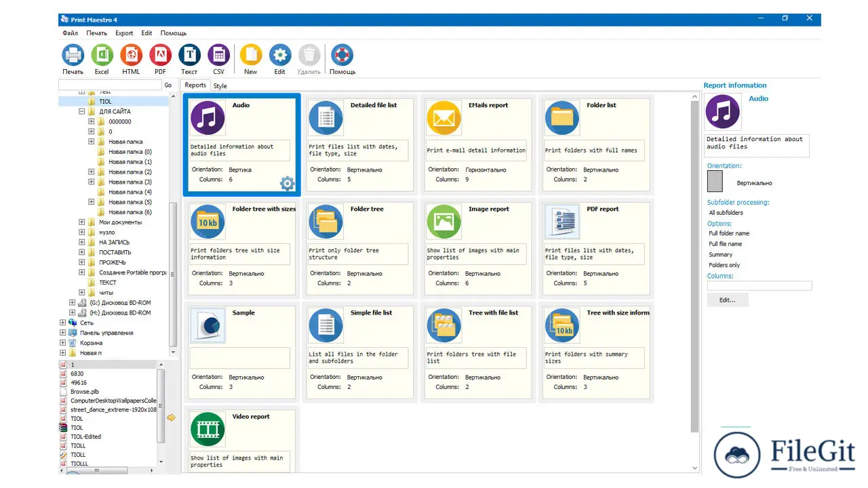Select the Video report film icon
The height and width of the screenshot is (488, 868).
pyautogui.click(x=208, y=428)
